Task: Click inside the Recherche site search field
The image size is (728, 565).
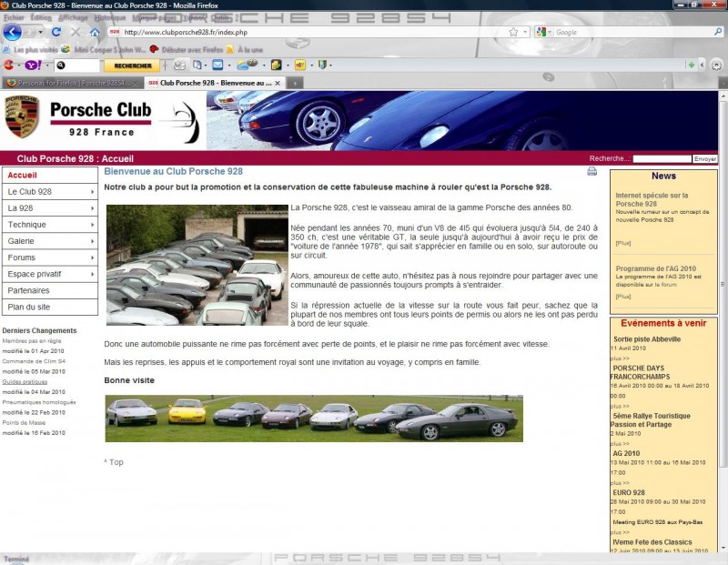Action: point(662,159)
